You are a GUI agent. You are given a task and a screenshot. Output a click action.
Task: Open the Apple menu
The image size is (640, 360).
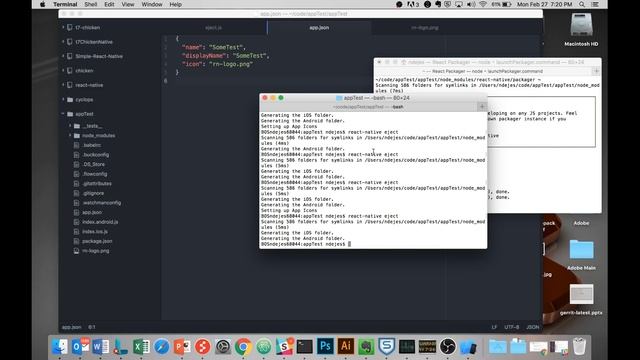[x=42, y=4]
